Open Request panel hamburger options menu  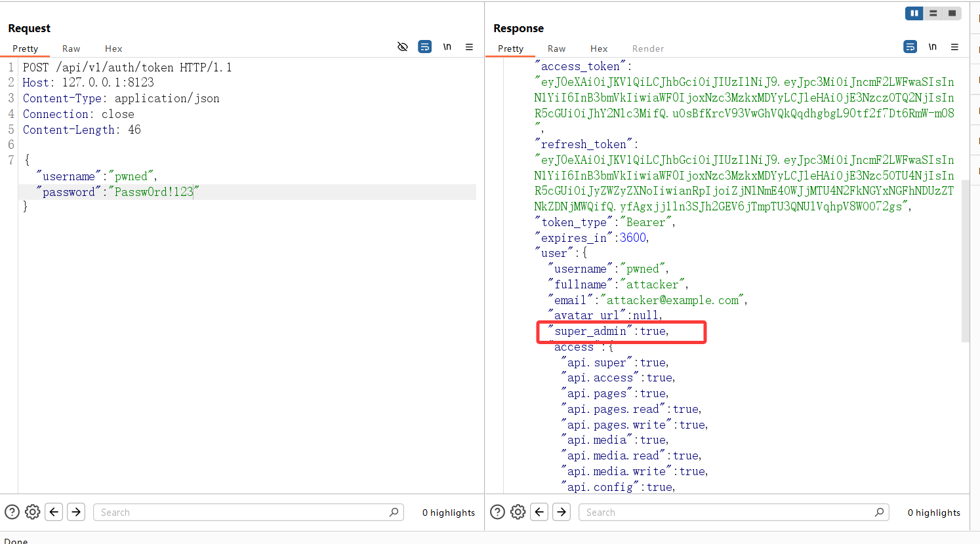click(x=470, y=47)
